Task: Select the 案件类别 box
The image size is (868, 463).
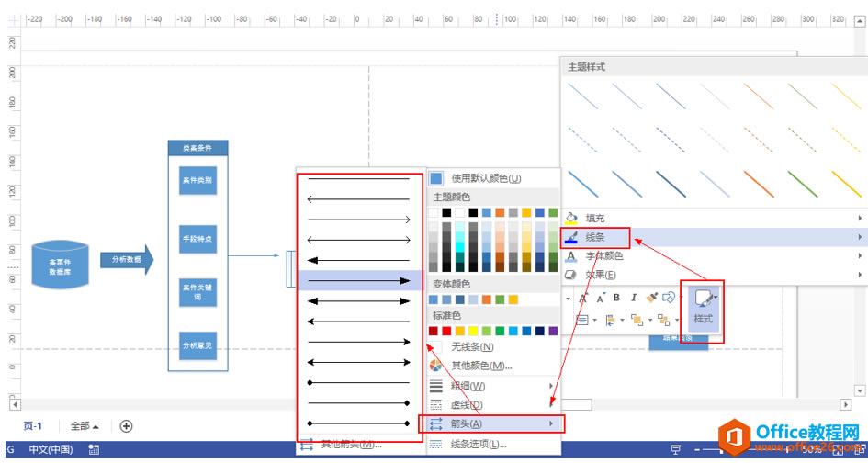Action: click(x=197, y=181)
